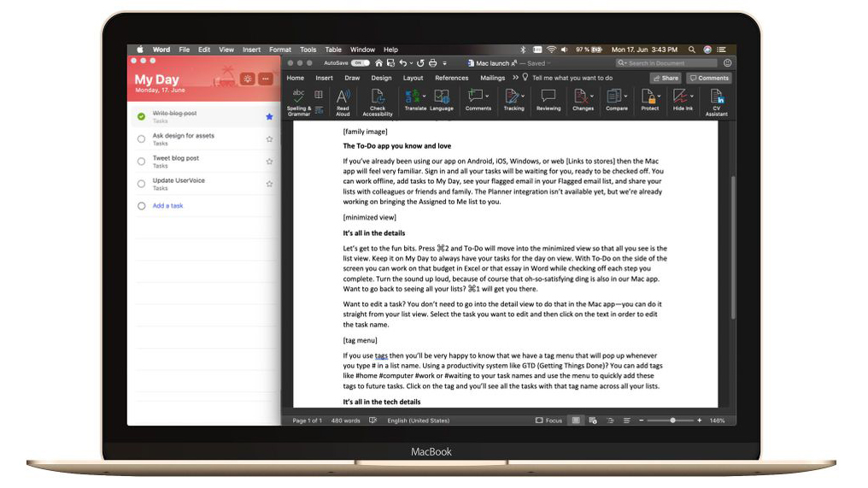Click the Word Count icon below Thesaurus

coord(319,110)
